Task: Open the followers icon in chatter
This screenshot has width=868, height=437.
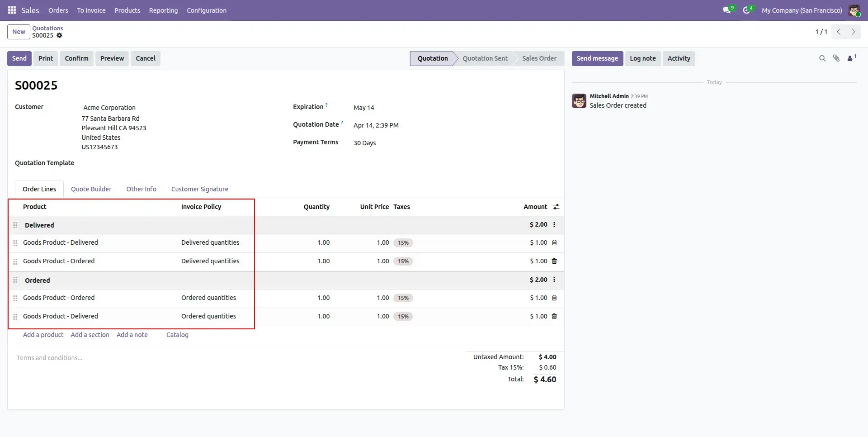Action: click(x=852, y=58)
